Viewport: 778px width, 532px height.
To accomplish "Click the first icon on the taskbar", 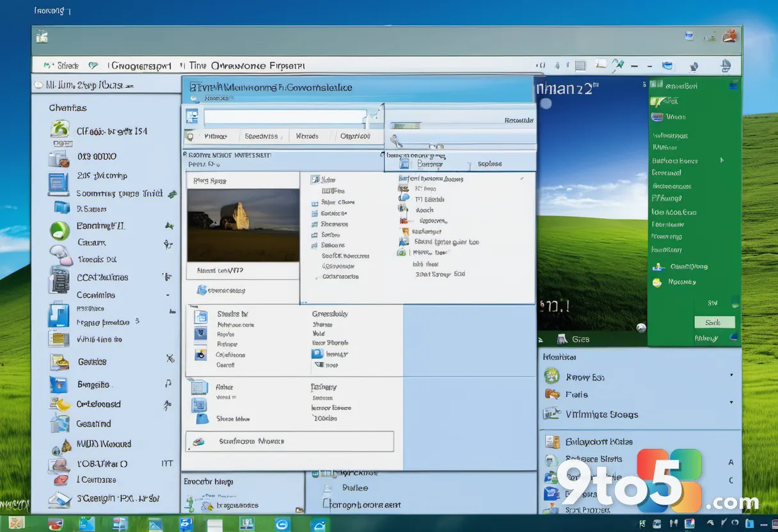I will 17,523.
